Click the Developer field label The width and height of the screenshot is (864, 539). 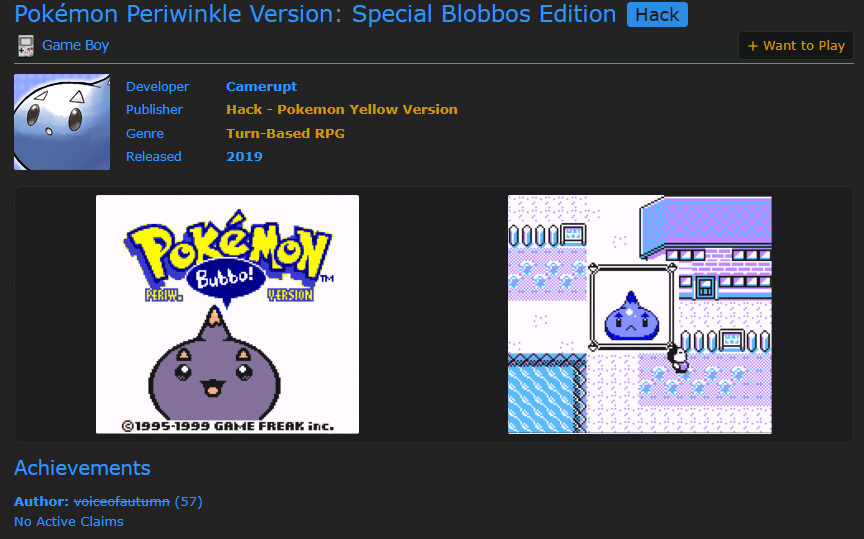pyautogui.click(x=158, y=87)
